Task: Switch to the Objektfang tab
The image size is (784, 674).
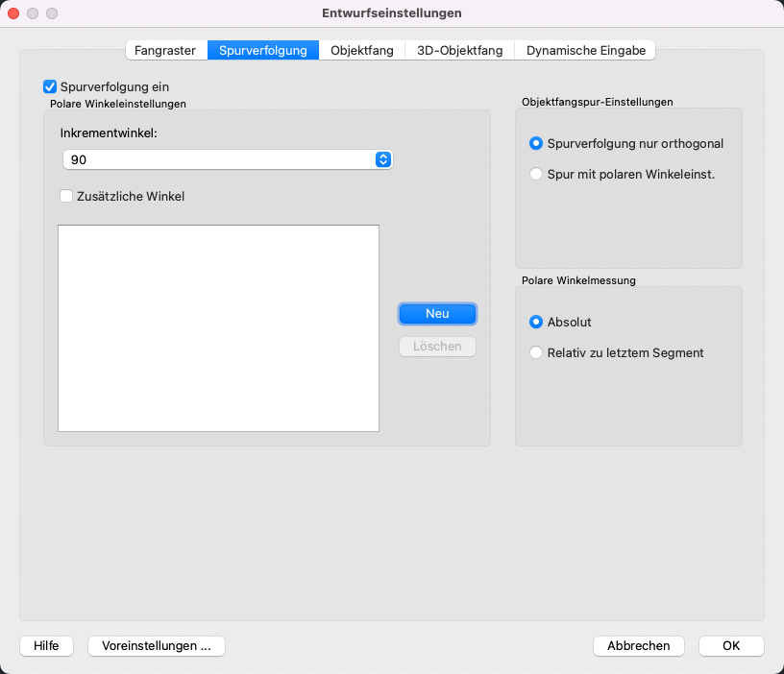Action: coord(362,50)
